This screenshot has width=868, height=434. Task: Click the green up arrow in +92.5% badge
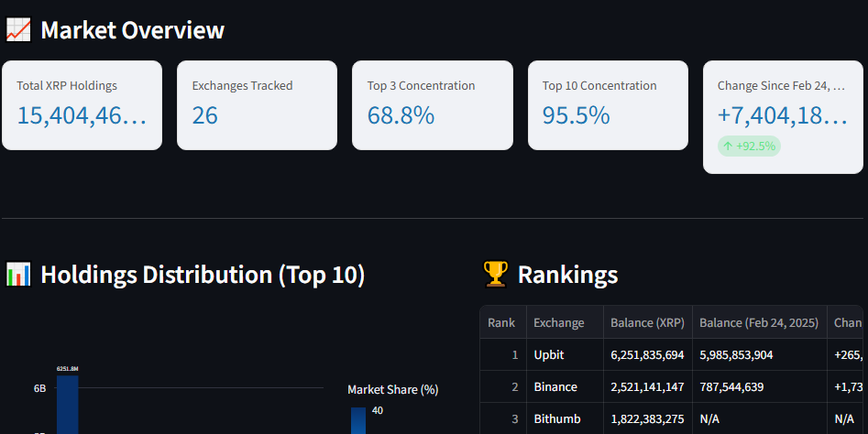(728, 146)
